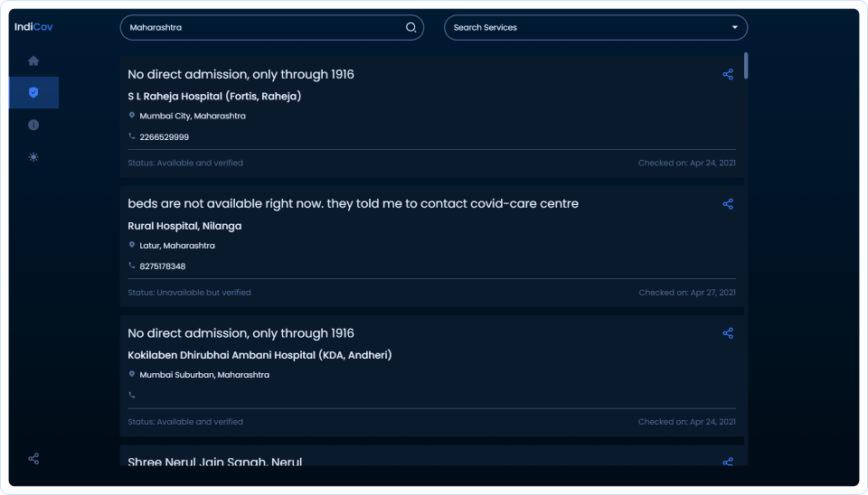Click the sidebar bottom share icon

[x=33, y=459]
